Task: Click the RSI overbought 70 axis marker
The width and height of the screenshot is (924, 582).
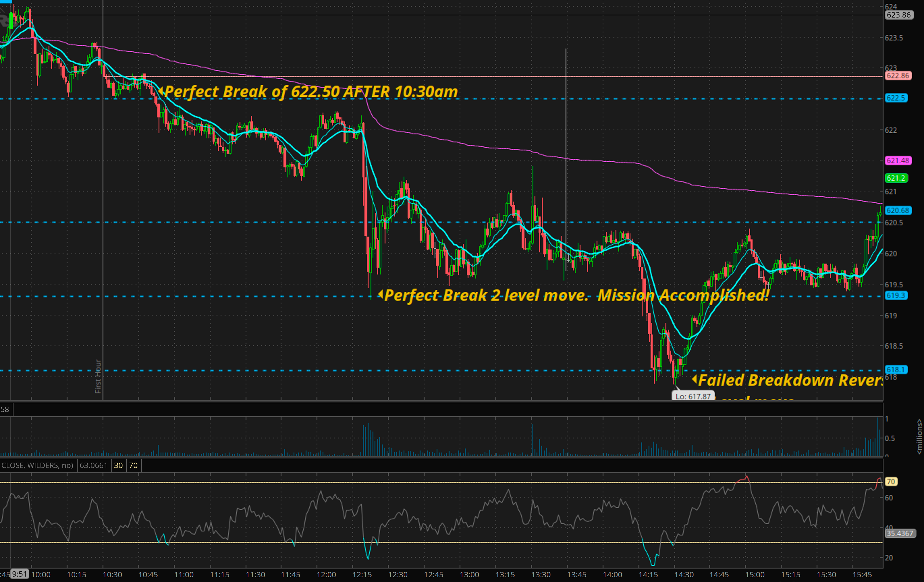Action: pyautogui.click(x=891, y=482)
